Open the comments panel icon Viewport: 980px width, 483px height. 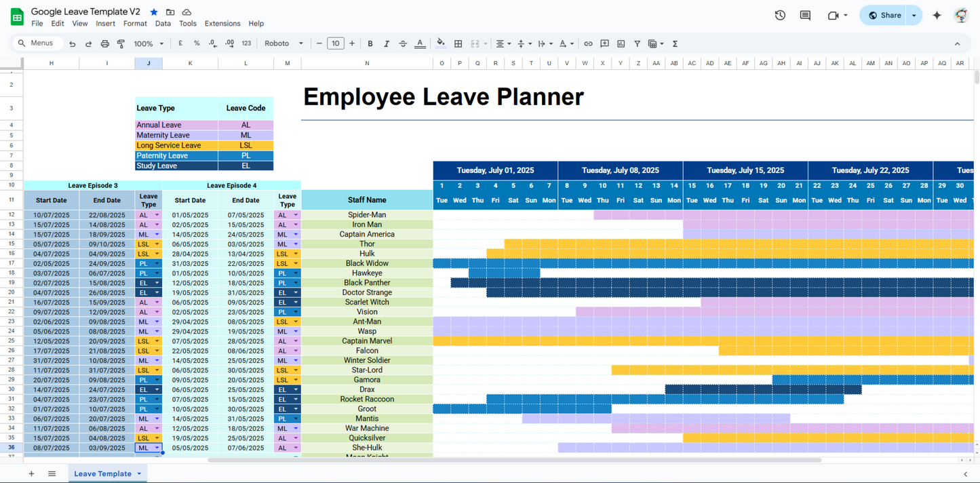click(805, 15)
